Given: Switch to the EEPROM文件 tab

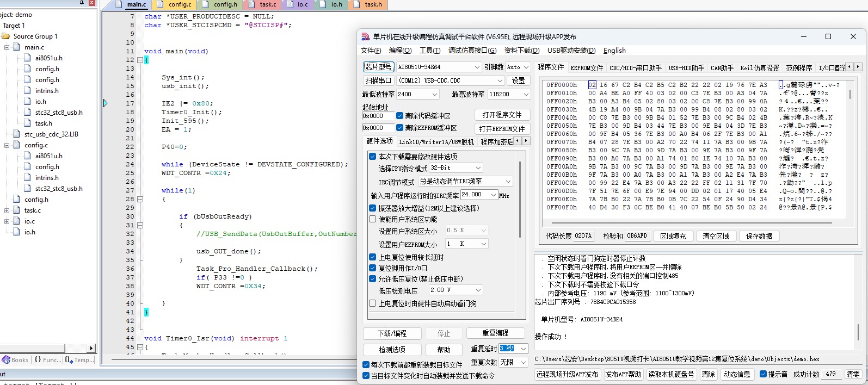Looking at the screenshot, I should 587,68.
